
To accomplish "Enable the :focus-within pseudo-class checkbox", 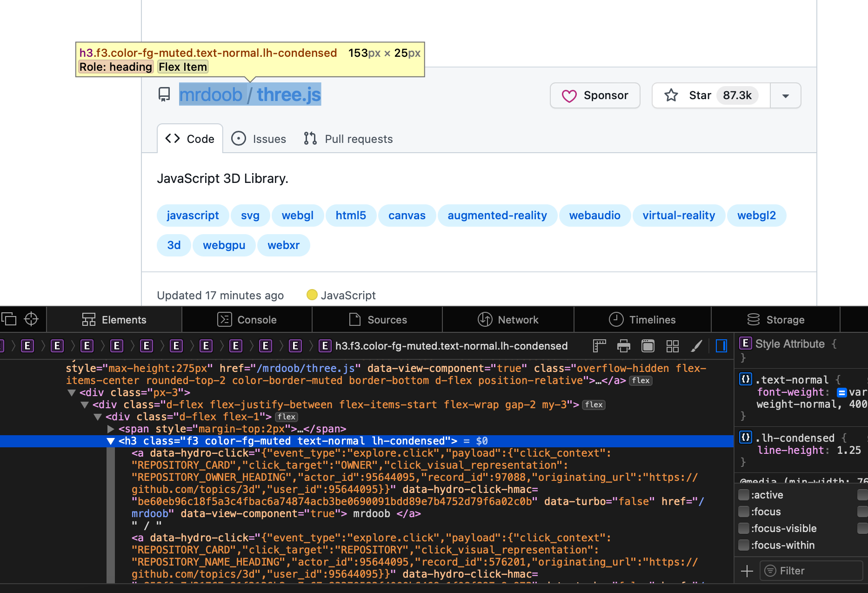I will 744,545.
